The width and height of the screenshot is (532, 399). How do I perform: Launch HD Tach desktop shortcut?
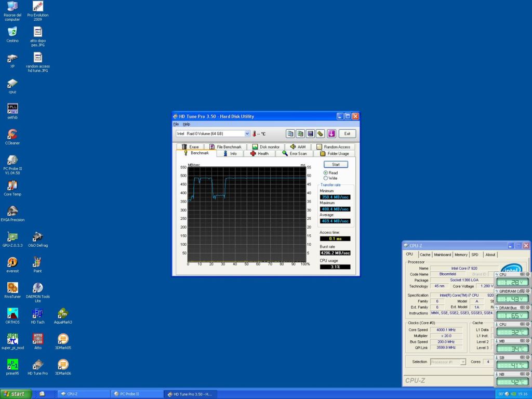pyautogui.click(x=37, y=316)
